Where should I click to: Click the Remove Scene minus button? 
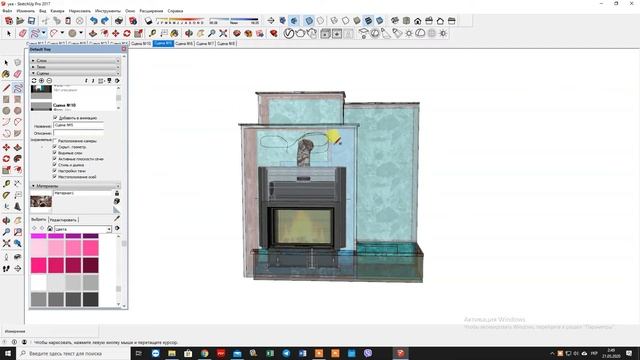point(49,81)
